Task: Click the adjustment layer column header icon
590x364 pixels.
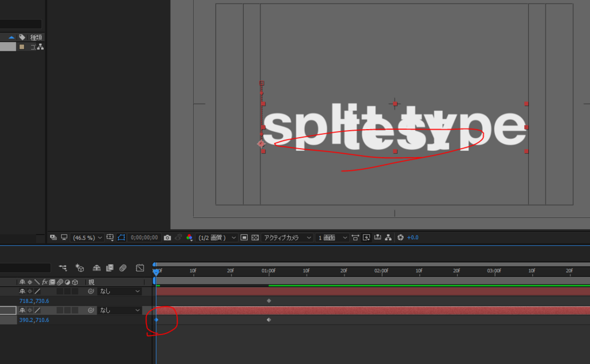Action: pyautogui.click(x=67, y=282)
